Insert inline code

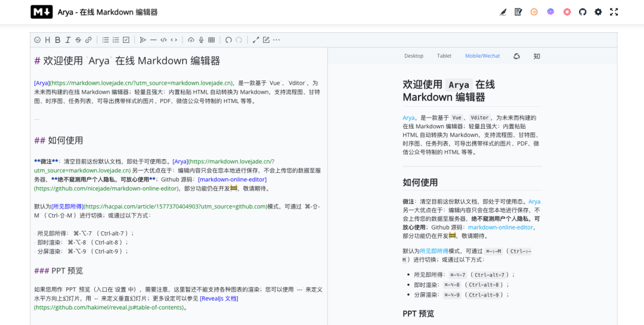174,40
